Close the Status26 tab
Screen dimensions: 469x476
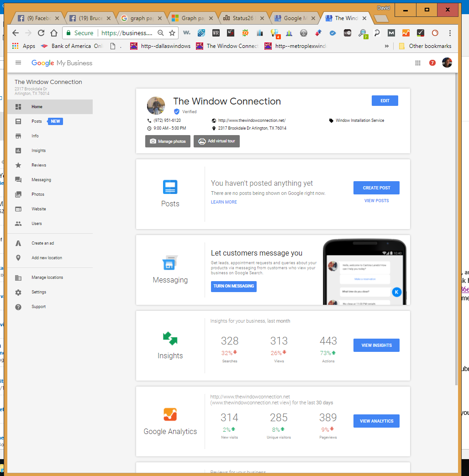click(262, 18)
